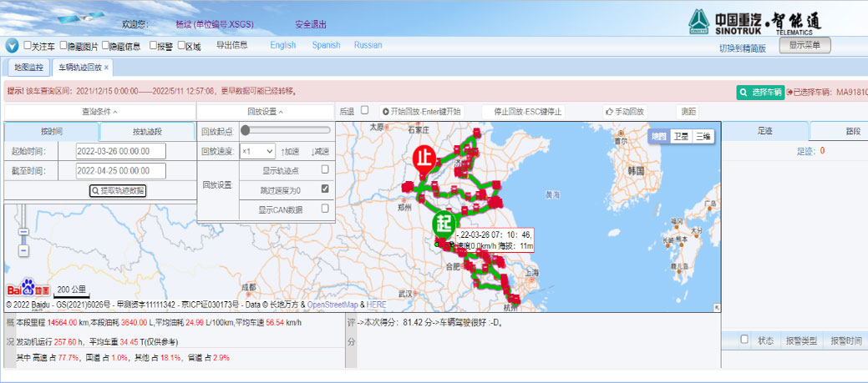Open the 足迹 tab
The height and width of the screenshot is (383, 868).
click(x=765, y=132)
